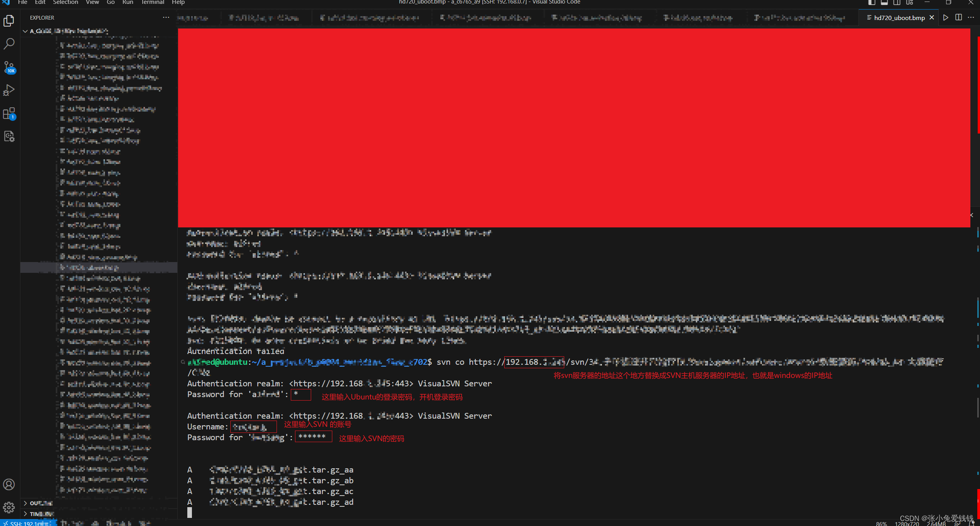This screenshot has height=526, width=980.
Task: Select the hd720_uboot.bmp editor tab
Action: pyautogui.click(x=899, y=18)
